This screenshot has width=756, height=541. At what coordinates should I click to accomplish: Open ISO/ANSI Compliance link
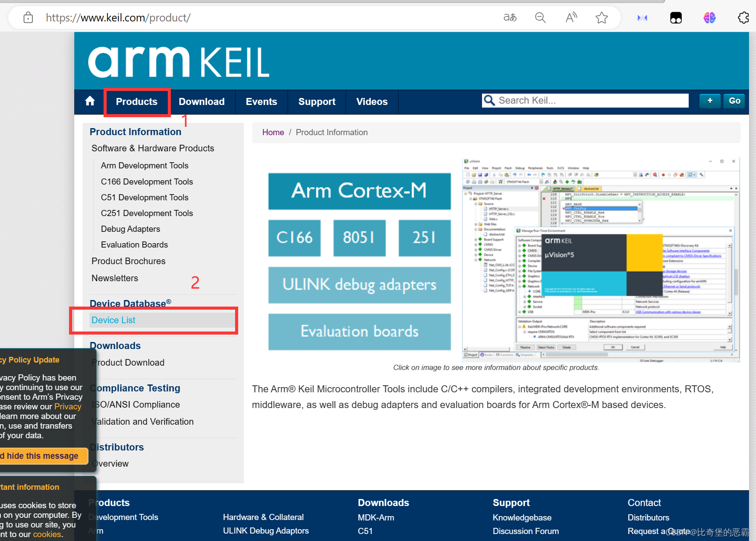pos(137,405)
